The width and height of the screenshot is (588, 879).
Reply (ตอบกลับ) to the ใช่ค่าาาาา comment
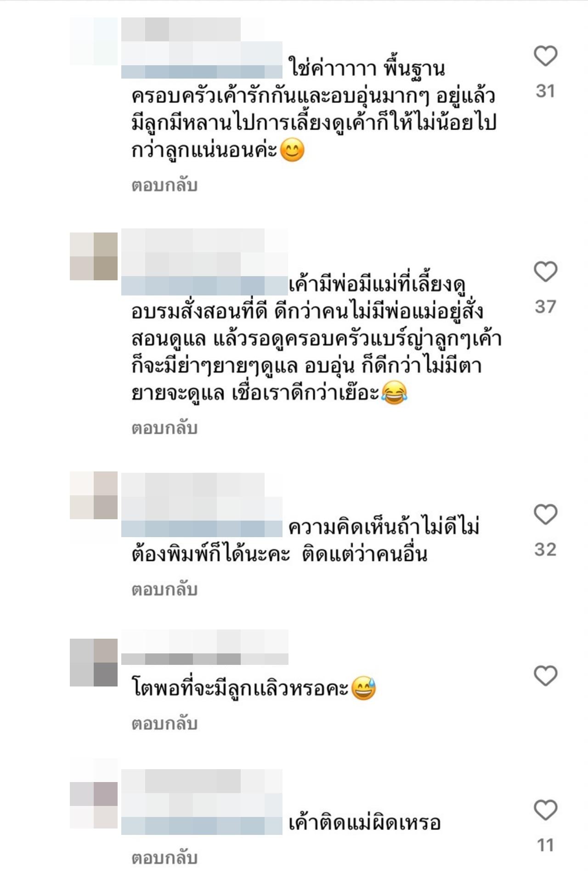(164, 186)
